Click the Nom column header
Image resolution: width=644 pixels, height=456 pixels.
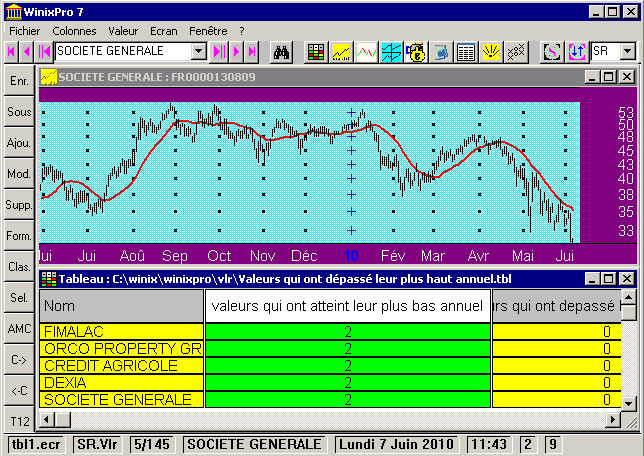tap(122, 306)
